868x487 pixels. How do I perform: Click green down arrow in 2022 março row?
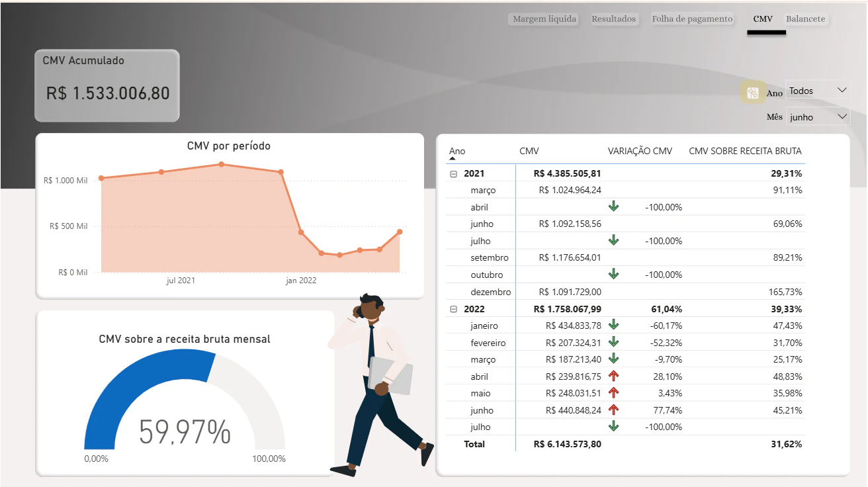(613, 359)
